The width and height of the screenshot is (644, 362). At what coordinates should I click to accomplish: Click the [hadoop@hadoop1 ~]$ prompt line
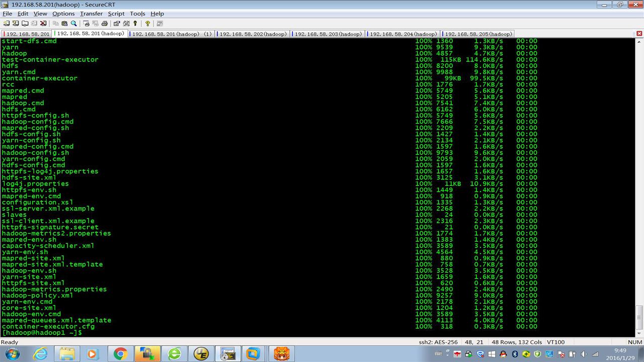point(42,333)
